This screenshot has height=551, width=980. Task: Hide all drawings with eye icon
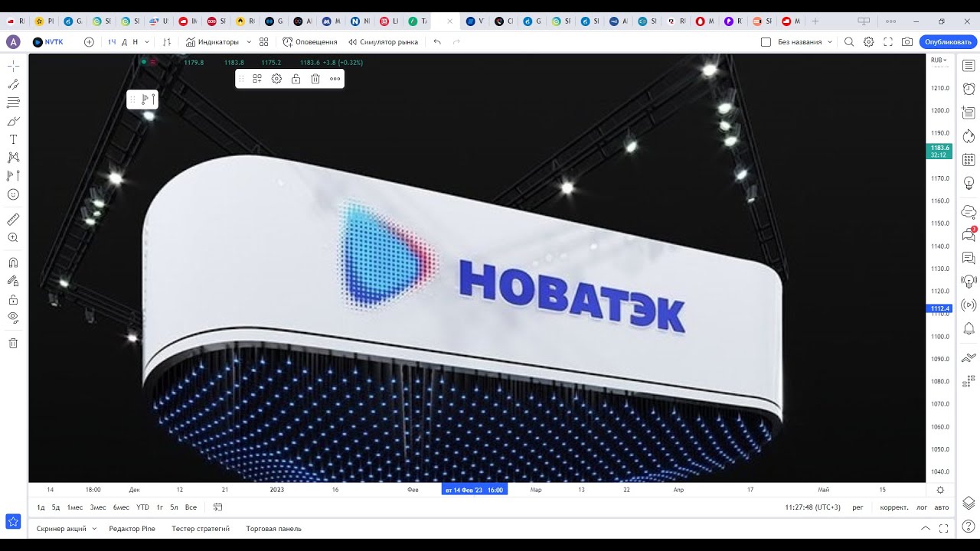tap(13, 318)
